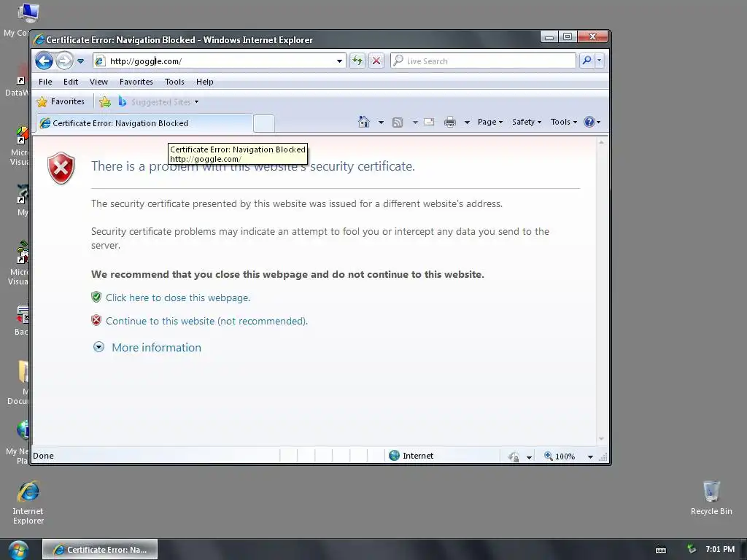Screen dimensions: 747x560
Task: Open the Tools menu in the menu bar
Action: click(174, 82)
